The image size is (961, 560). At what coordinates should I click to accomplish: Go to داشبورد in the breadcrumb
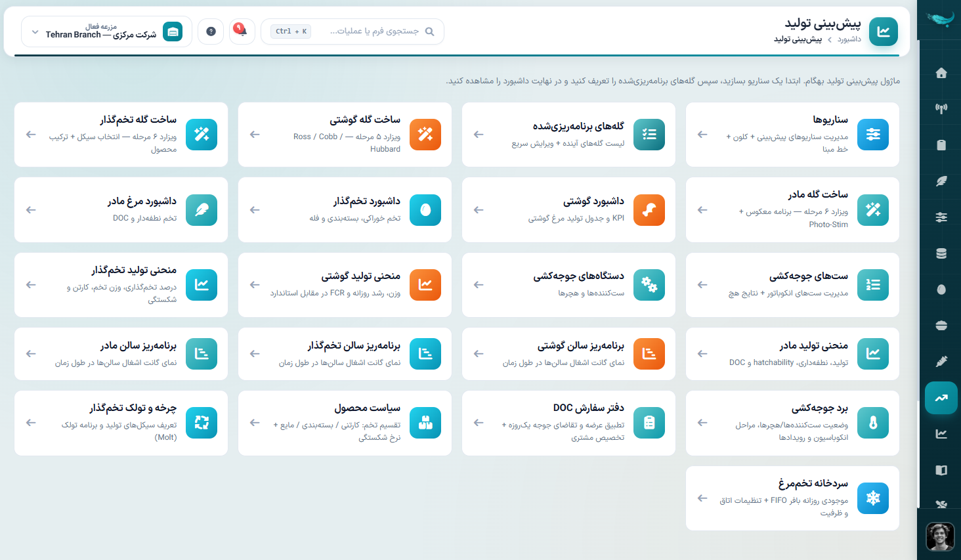pyautogui.click(x=849, y=39)
